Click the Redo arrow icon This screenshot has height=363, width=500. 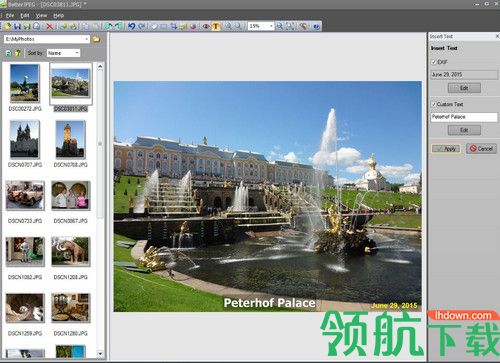pyautogui.click(x=142, y=26)
